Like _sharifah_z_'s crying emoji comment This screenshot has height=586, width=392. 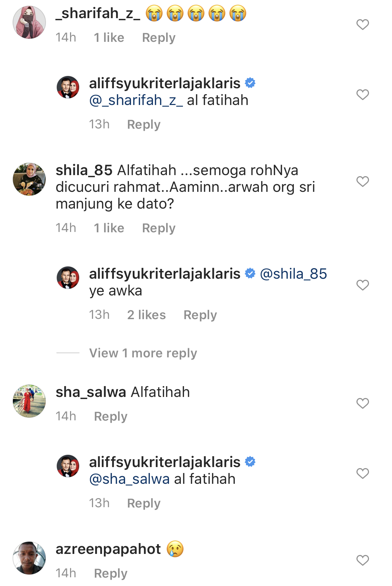click(x=362, y=24)
